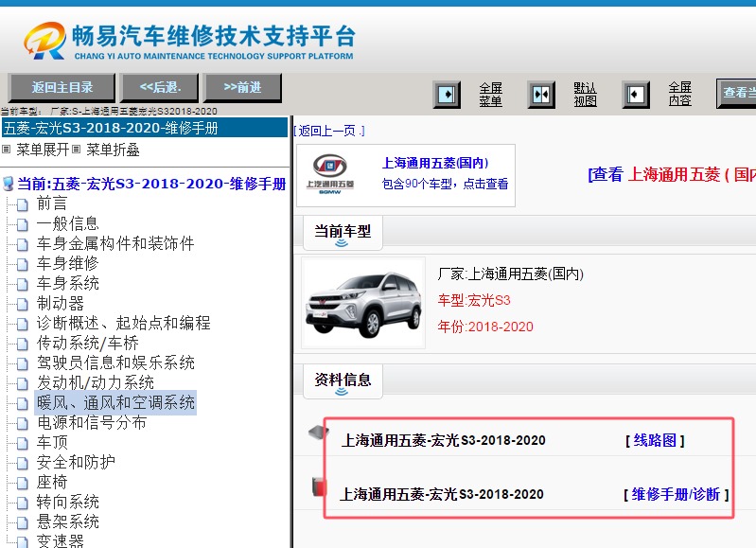756x548 pixels.
Task: Click the page icon beside 前言
Action: click(22, 205)
